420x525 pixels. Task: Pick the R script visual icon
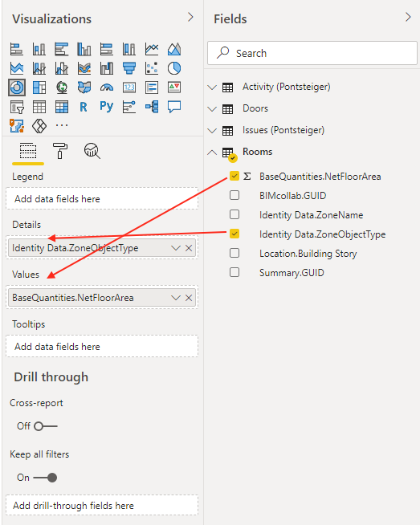(84, 107)
